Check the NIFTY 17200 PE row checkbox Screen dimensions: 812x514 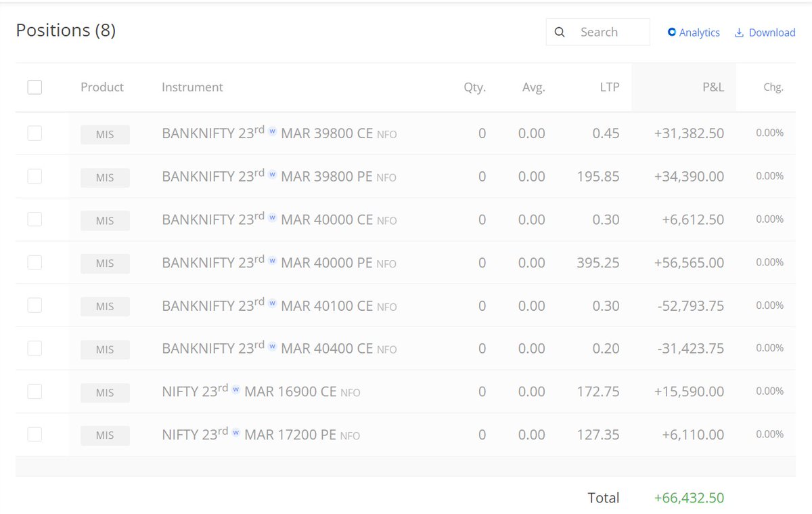[x=35, y=434]
